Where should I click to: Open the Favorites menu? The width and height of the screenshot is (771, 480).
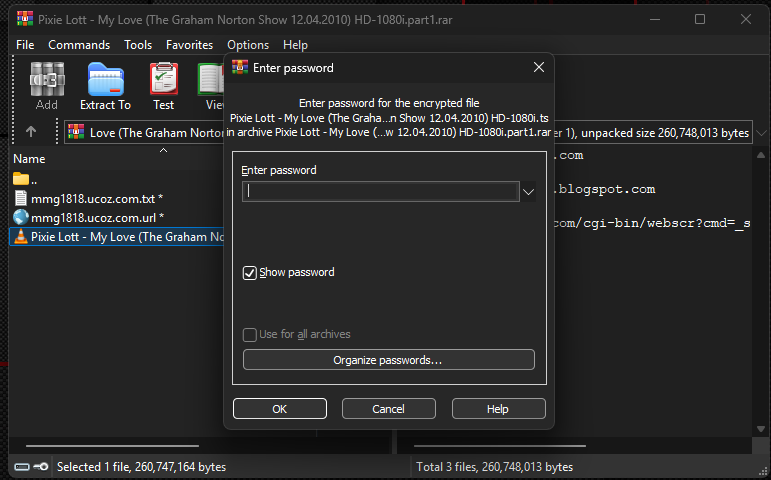click(189, 45)
